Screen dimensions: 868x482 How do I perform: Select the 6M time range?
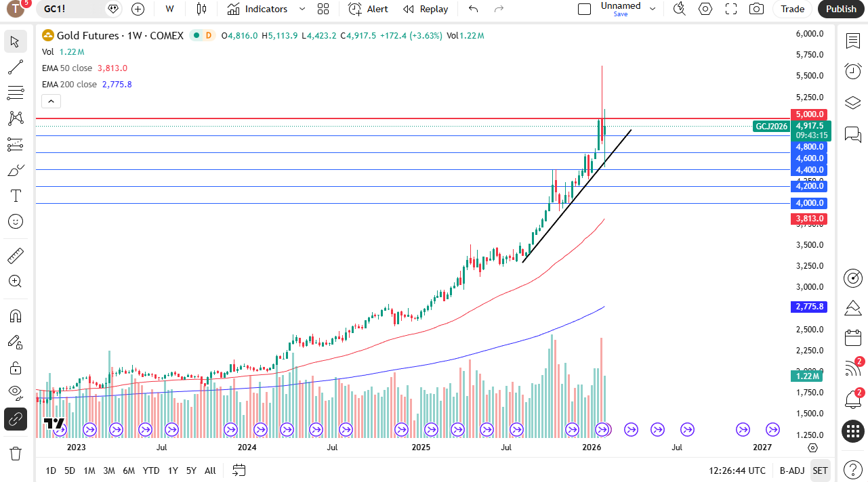(129, 470)
